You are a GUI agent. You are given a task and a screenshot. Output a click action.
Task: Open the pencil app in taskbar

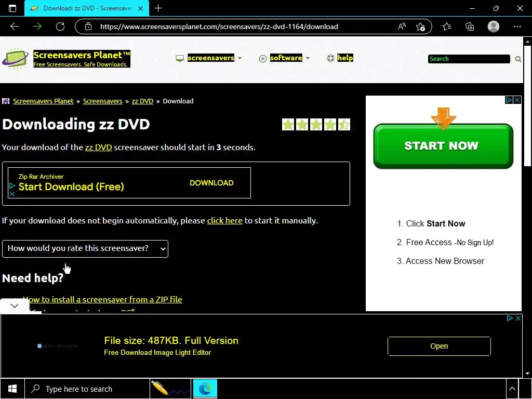pos(170,389)
